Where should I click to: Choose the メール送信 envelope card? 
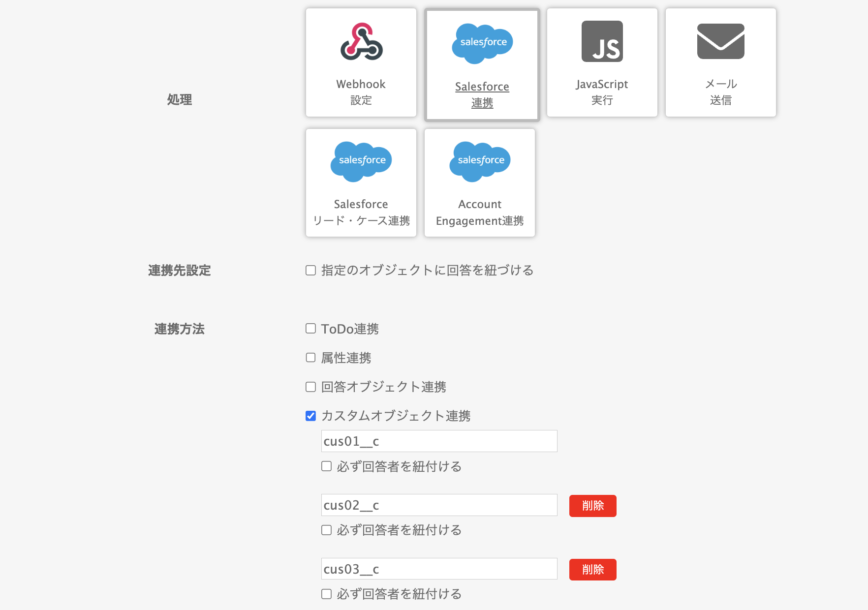(x=721, y=62)
